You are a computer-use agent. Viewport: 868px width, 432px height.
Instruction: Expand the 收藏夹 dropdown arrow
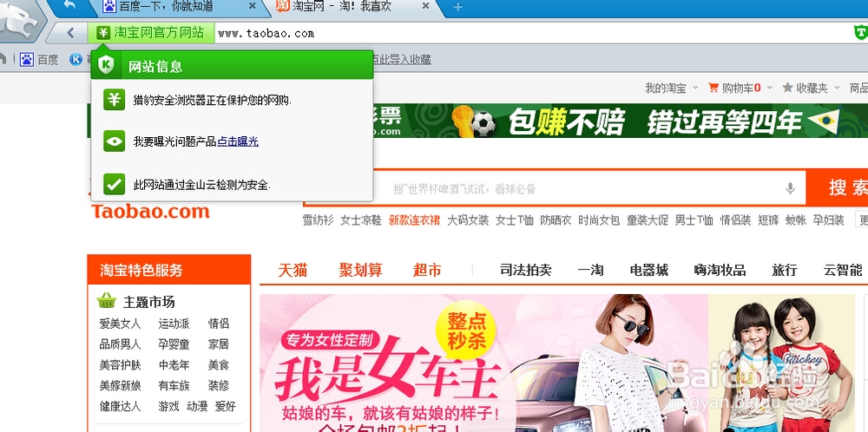(837, 88)
